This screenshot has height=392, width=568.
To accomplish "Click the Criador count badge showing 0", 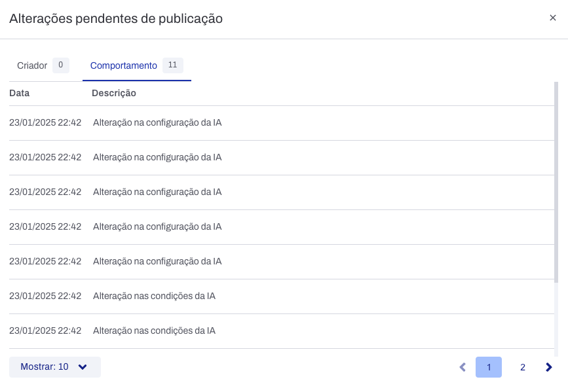I will (60, 65).
